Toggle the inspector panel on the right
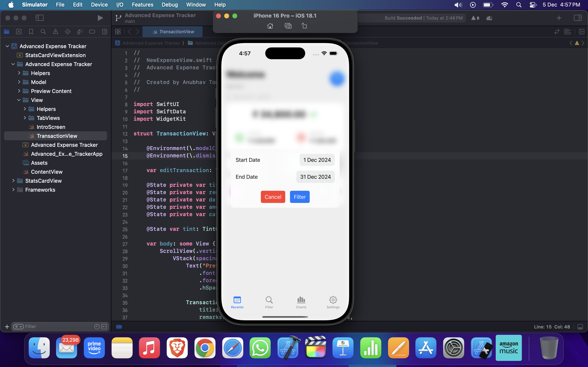 578,18
